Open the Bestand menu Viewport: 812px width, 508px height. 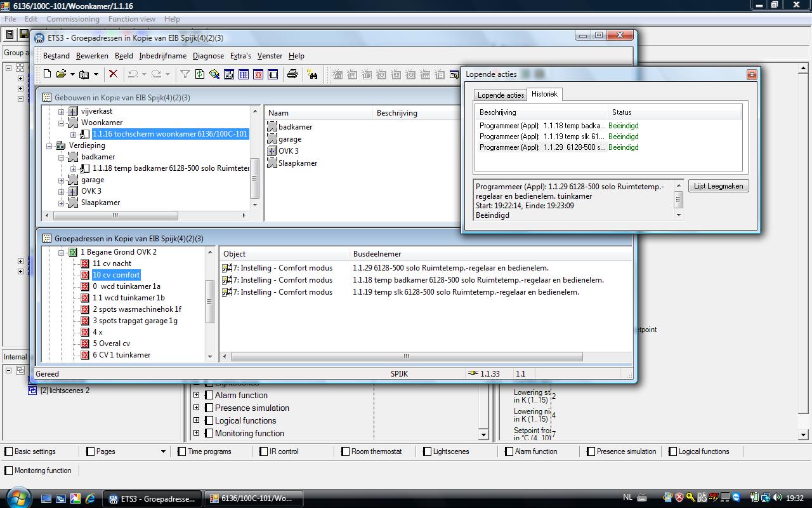56,56
